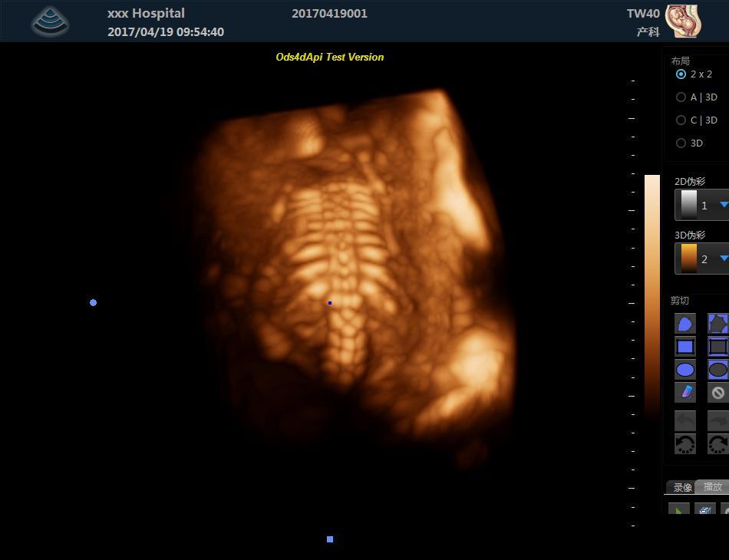Viewport: 729px width, 560px height.
Task: Choose the eraser crop tool
Action: (x=684, y=393)
